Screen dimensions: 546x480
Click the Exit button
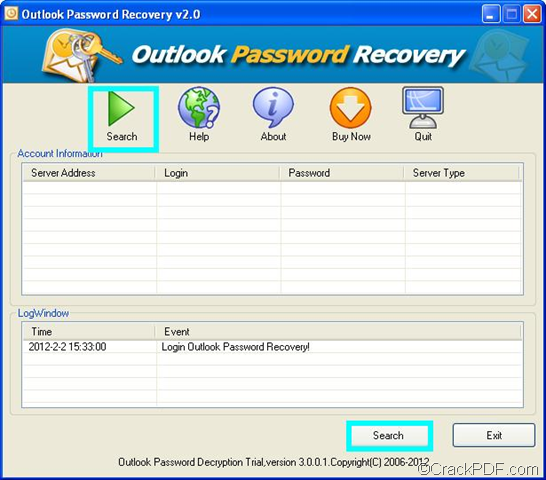click(x=494, y=435)
